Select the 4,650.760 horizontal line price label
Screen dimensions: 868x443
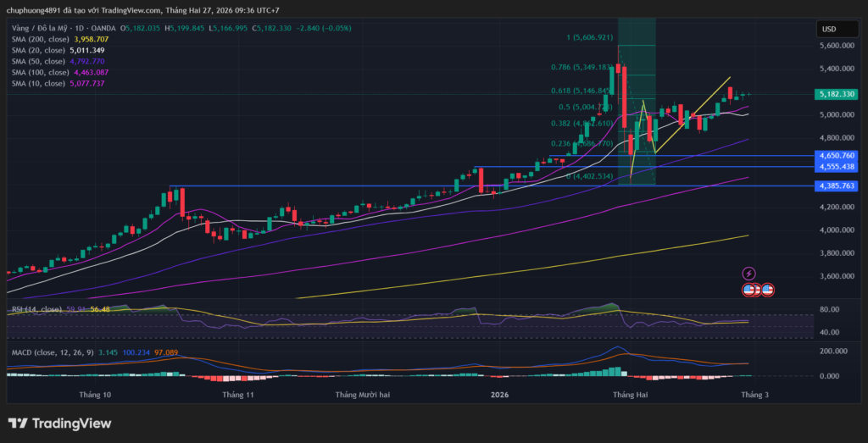coord(837,156)
